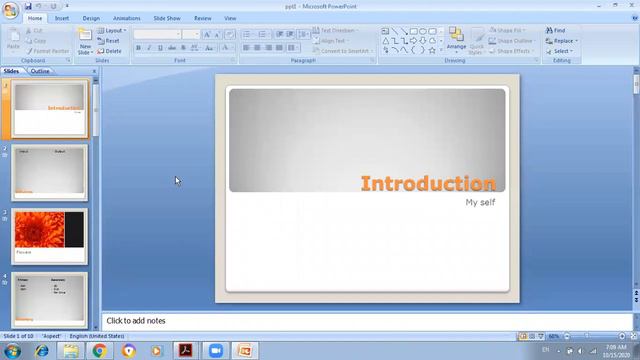
Task: Open the Arrange menu
Action: click(456, 40)
